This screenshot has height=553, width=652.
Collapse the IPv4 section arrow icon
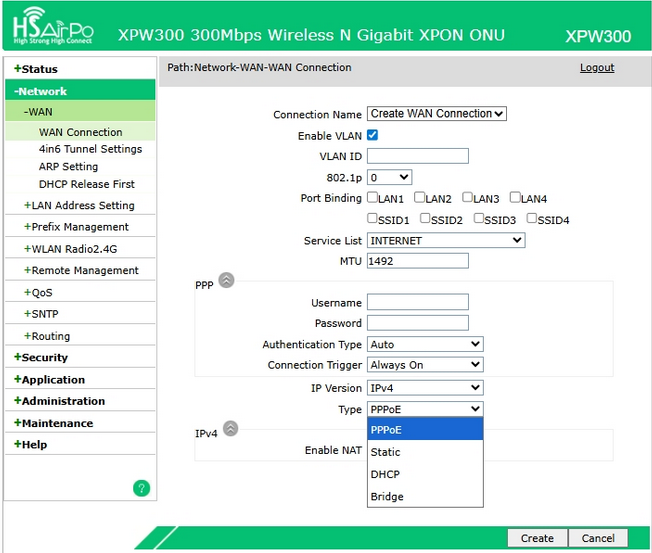click(231, 428)
